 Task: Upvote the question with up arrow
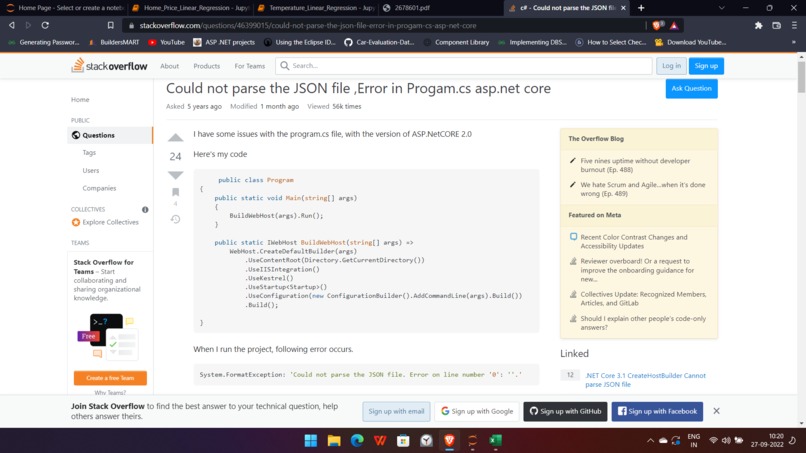point(175,137)
